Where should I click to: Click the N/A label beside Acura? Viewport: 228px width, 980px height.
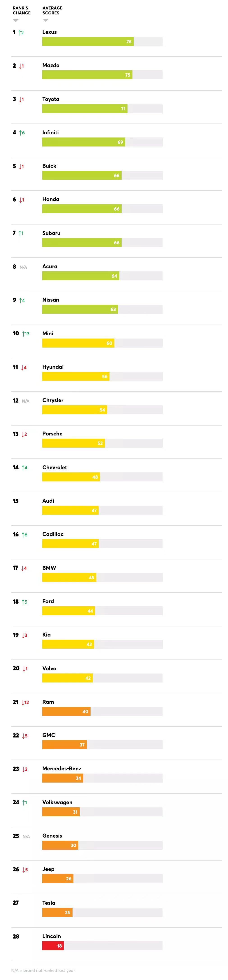(23, 267)
